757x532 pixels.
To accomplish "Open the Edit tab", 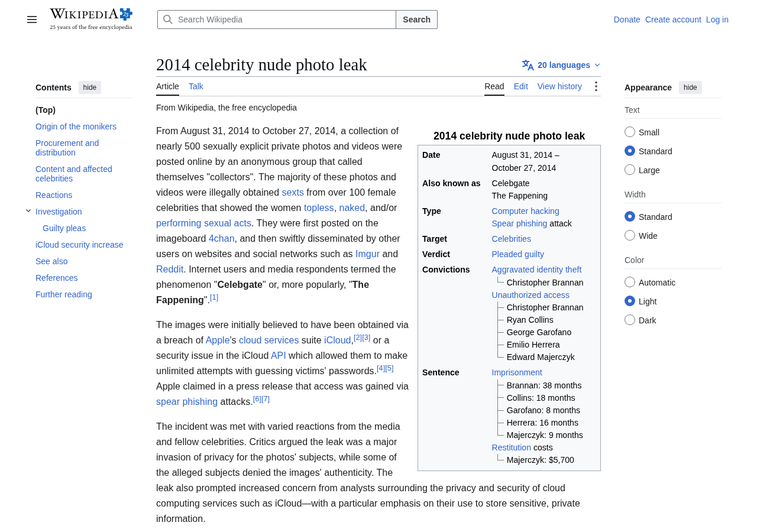I will [x=521, y=86].
